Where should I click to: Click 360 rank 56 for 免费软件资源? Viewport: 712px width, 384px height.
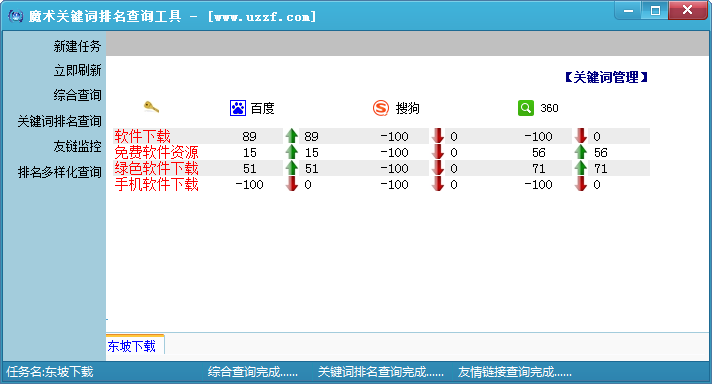point(539,153)
